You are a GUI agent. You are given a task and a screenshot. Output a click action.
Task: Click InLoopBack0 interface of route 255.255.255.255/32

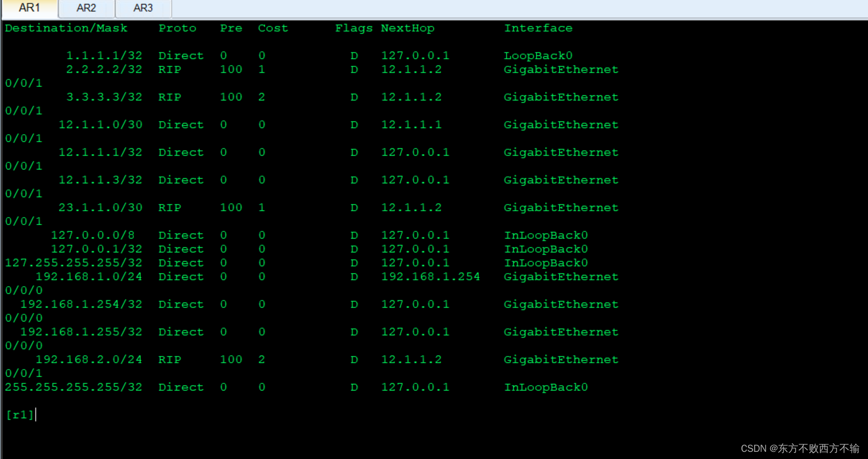pyautogui.click(x=546, y=387)
